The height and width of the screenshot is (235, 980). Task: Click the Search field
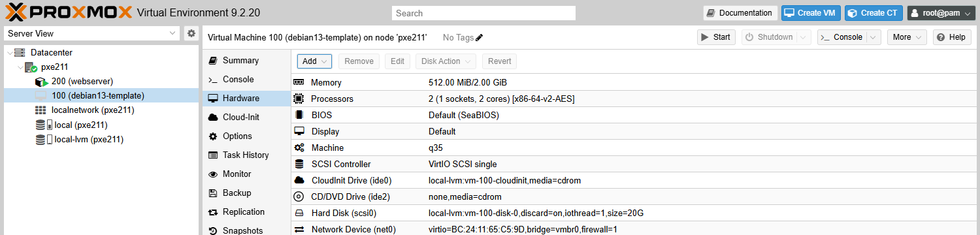pos(483,12)
